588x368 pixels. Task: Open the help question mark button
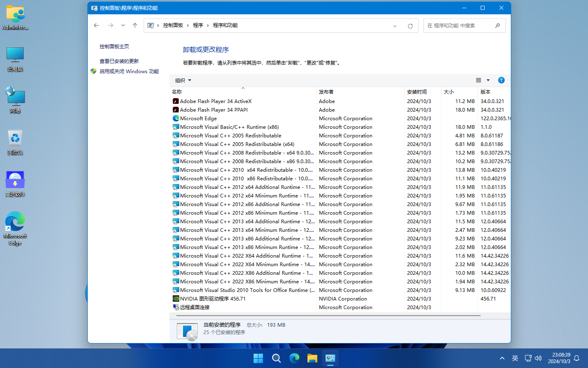(x=501, y=80)
